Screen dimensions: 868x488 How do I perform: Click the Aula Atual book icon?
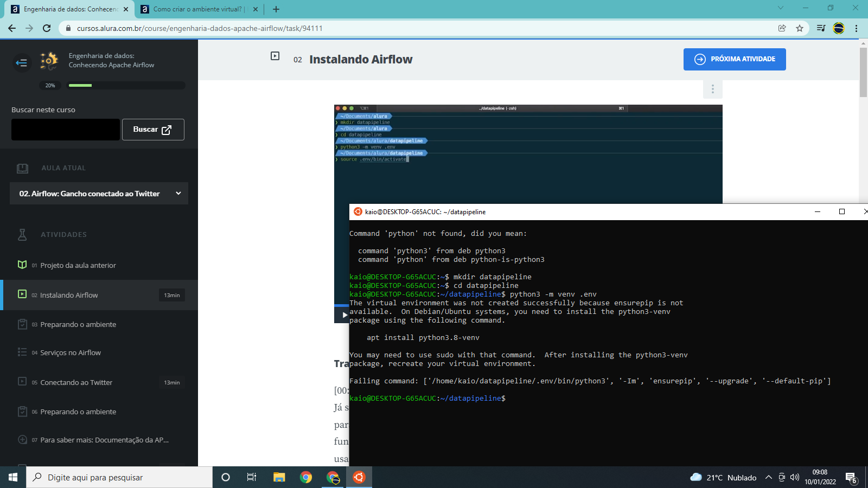point(22,168)
